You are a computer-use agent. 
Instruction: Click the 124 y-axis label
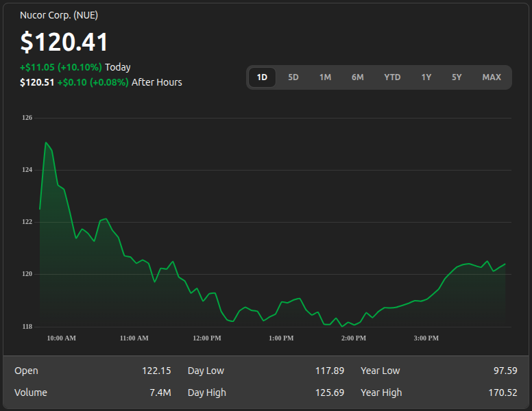(27, 170)
